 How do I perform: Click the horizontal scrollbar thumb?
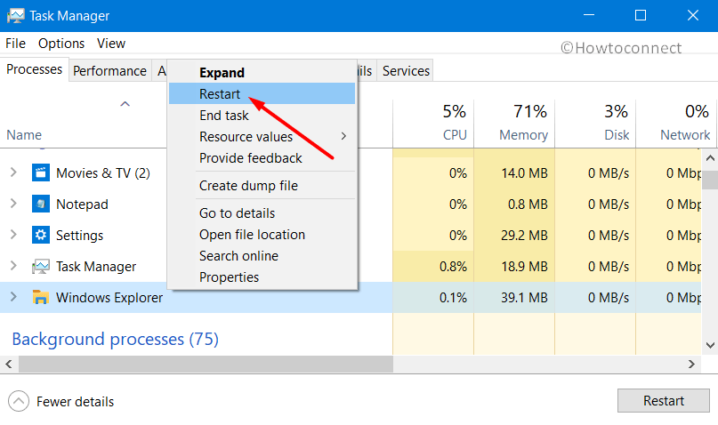pos(206,364)
